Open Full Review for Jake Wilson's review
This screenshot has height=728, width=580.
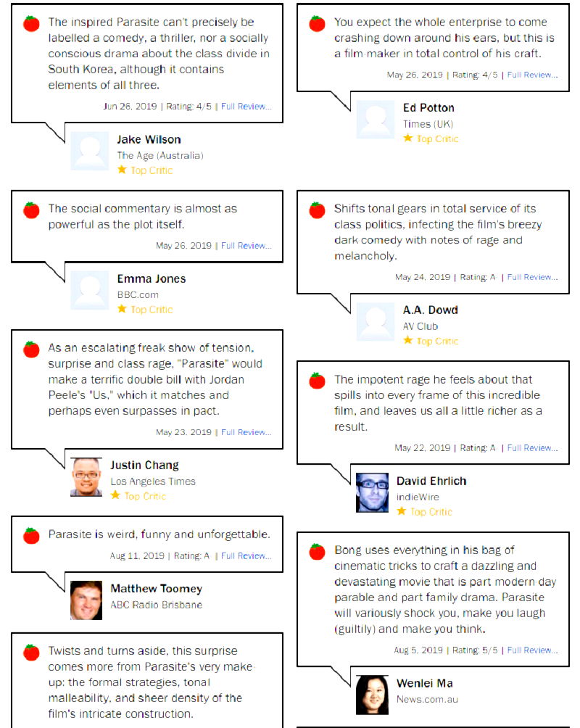[246, 106]
